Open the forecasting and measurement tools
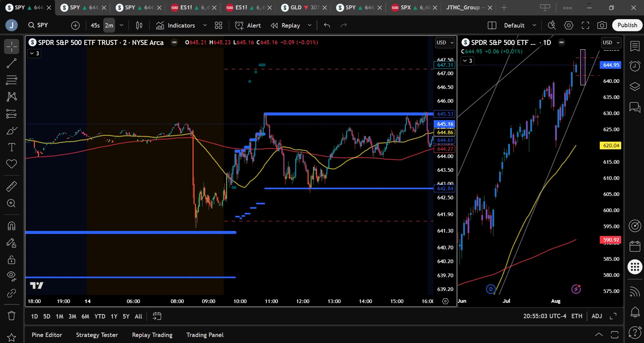644x343 pixels. (11, 113)
